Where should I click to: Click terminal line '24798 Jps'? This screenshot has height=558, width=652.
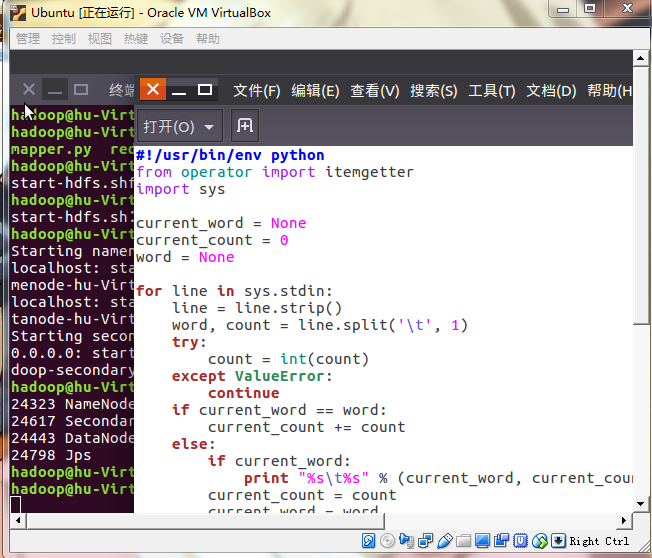(51, 455)
